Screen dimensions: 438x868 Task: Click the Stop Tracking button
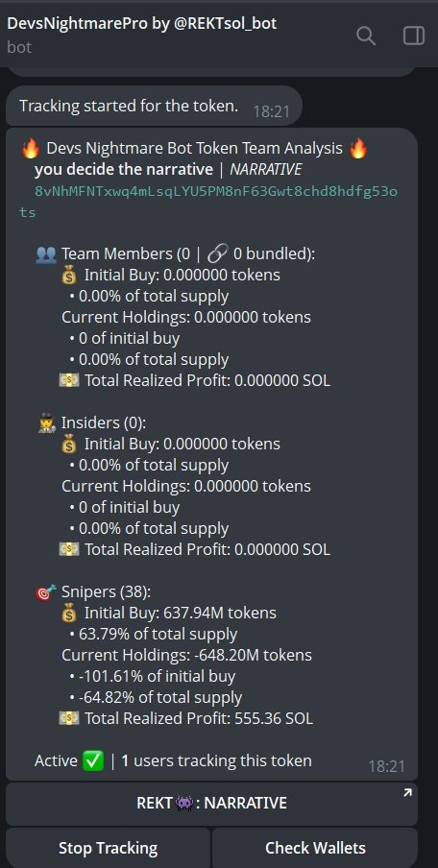pyautogui.click(x=108, y=848)
